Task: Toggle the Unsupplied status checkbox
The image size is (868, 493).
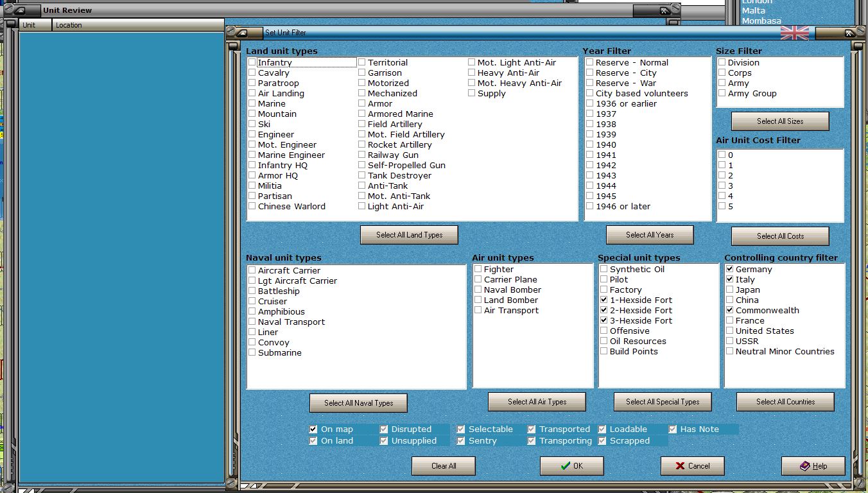Action: [384, 441]
